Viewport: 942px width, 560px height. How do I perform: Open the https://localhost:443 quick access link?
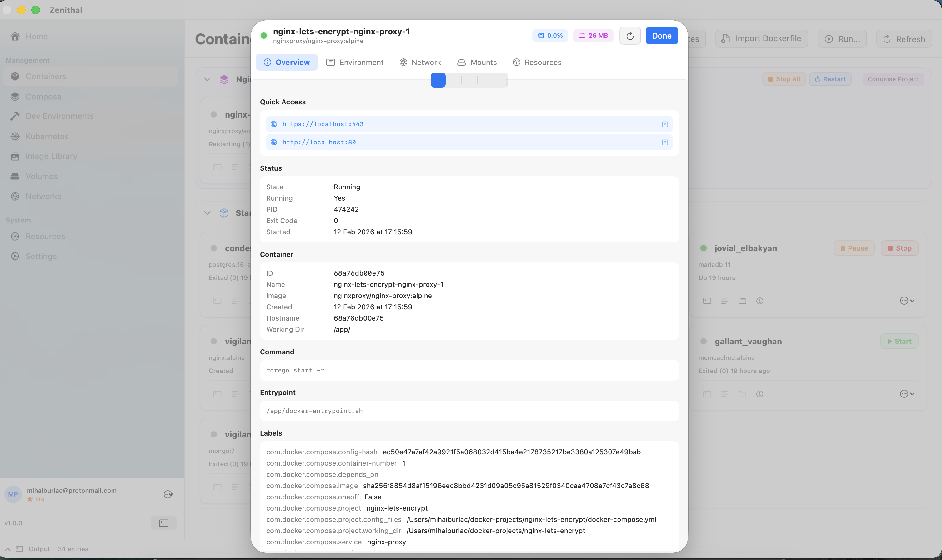click(x=323, y=124)
